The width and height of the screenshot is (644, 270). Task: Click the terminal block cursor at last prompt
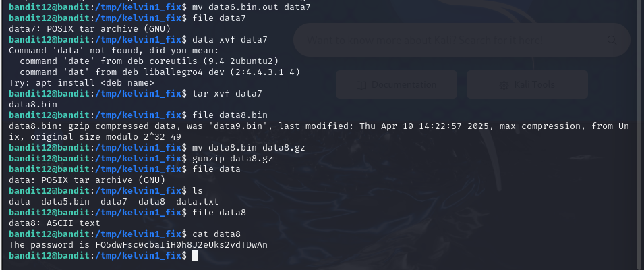click(x=195, y=256)
